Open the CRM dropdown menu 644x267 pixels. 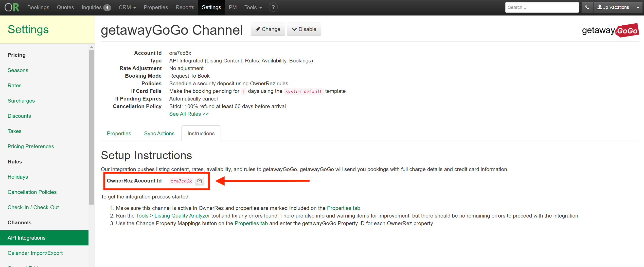[x=127, y=7]
